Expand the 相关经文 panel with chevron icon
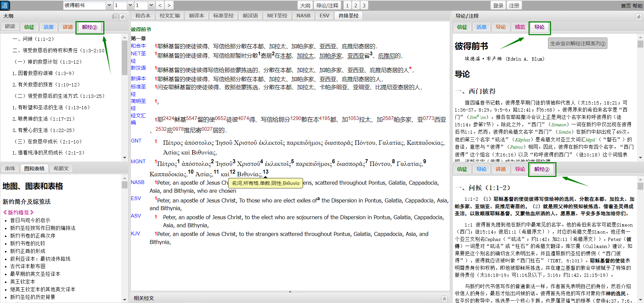 (x=444, y=298)
